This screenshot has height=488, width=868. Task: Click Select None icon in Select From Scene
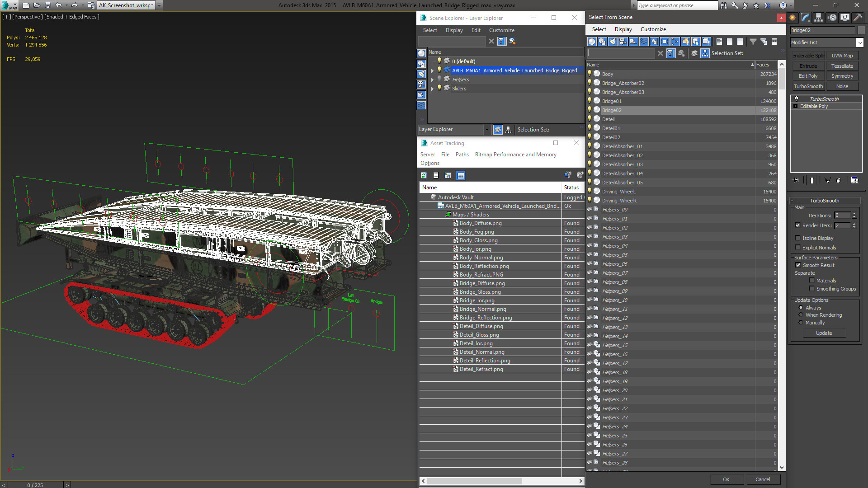click(x=730, y=42)
